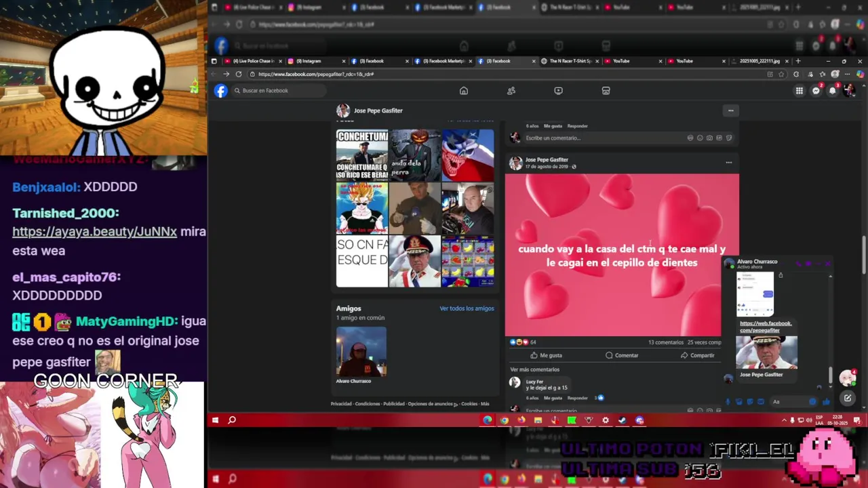The width and height of the screenshot is (868, 488).
Task: Expand Más footer menu
Action: pyautogui.click(x=485, y=404)
